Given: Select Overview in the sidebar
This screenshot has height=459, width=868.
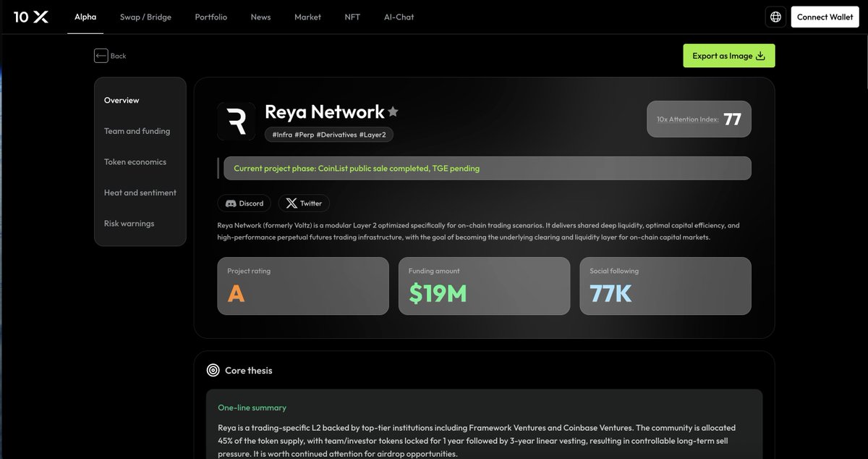Looking at the screenshot, I should click(x=122, y=100).
